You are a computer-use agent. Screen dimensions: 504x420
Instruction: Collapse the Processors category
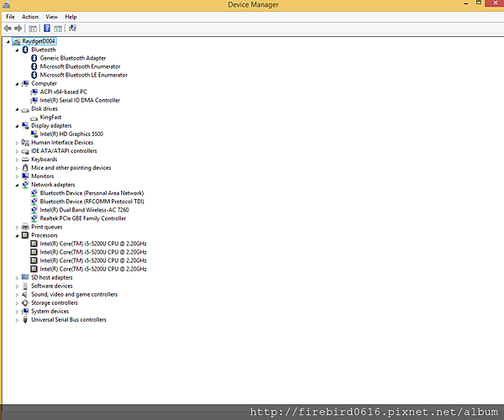17,236
